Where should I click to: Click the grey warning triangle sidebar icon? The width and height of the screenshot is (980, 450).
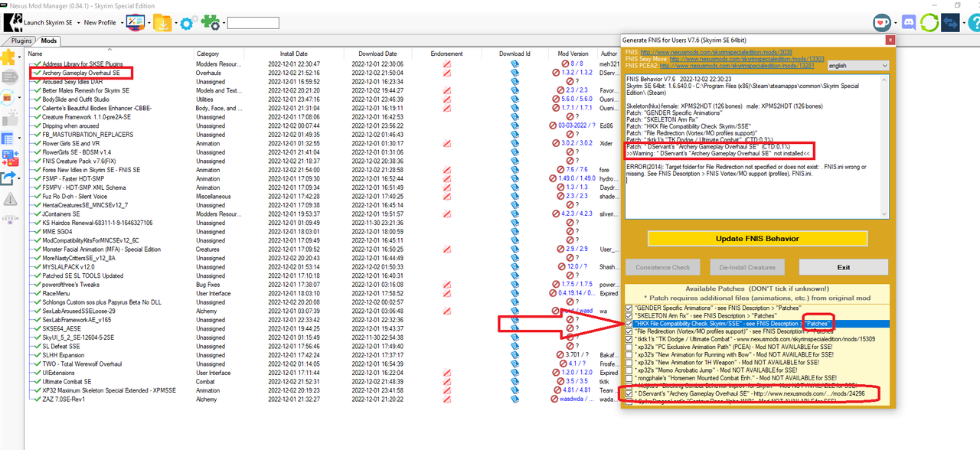(x=11, y=199)
